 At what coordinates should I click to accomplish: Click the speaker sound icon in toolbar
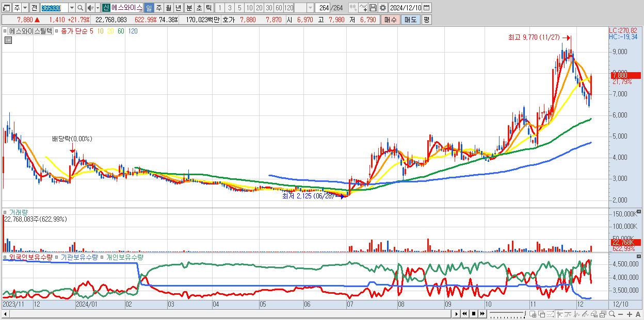tap(90, 8)
